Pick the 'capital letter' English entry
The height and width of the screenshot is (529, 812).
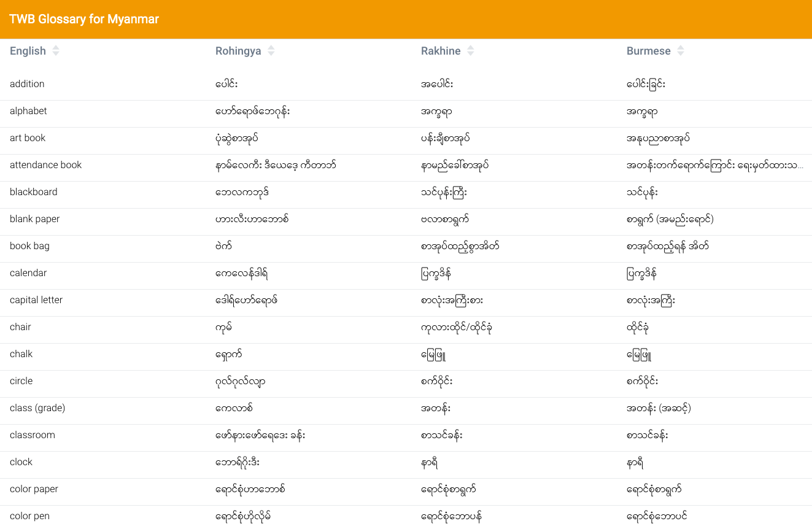tap(36, 300)
